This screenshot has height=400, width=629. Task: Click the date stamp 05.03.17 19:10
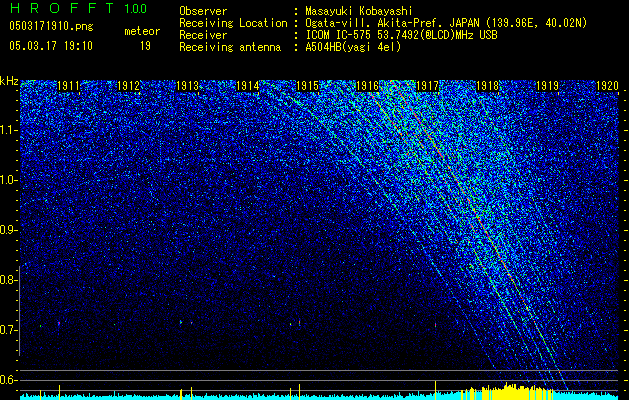tap(51, 46)
